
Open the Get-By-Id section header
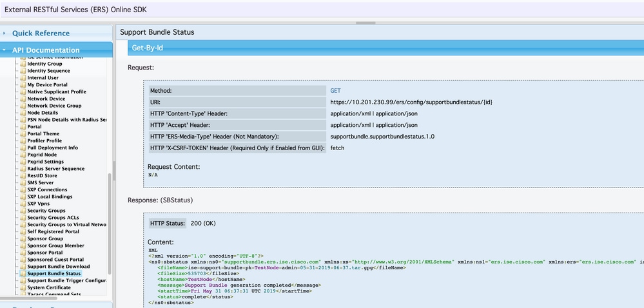tap(385, 48)
